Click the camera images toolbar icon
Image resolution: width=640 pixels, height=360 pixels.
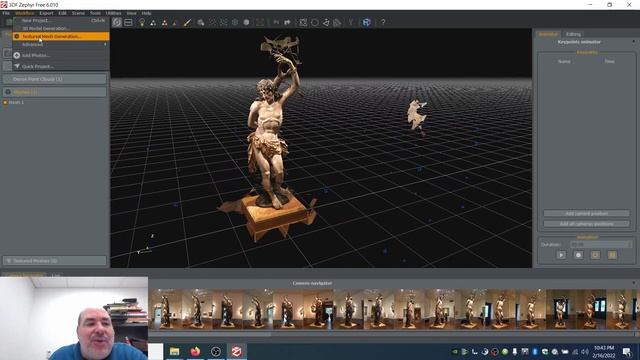tap(200, 23)
